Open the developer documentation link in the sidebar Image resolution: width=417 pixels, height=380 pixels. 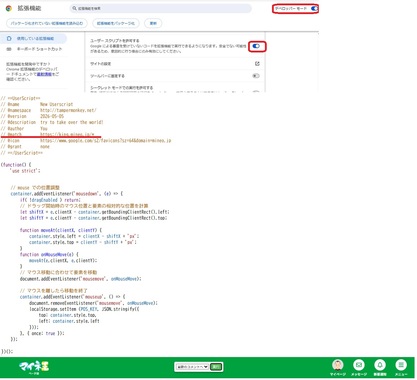point(44,74)
